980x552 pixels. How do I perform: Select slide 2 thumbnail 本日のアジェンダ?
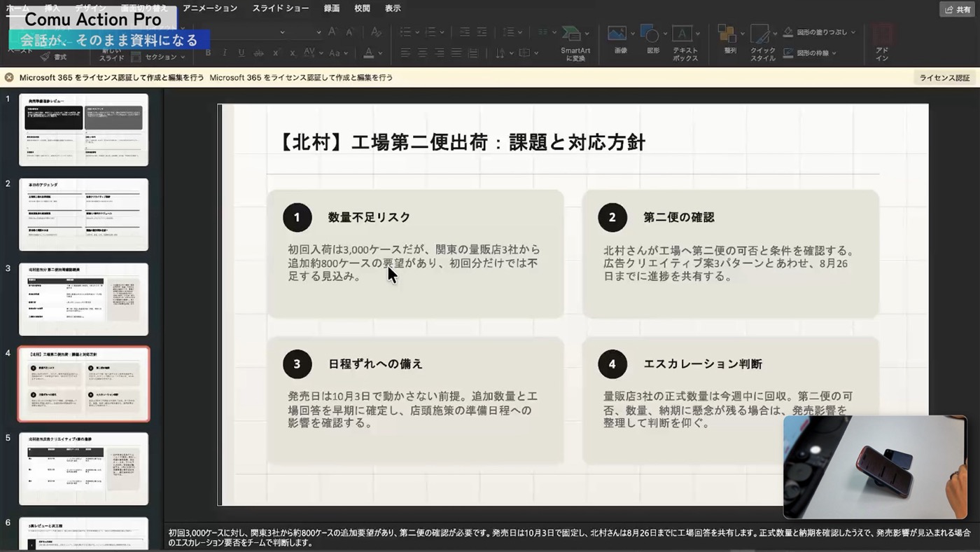click(83, 214)
